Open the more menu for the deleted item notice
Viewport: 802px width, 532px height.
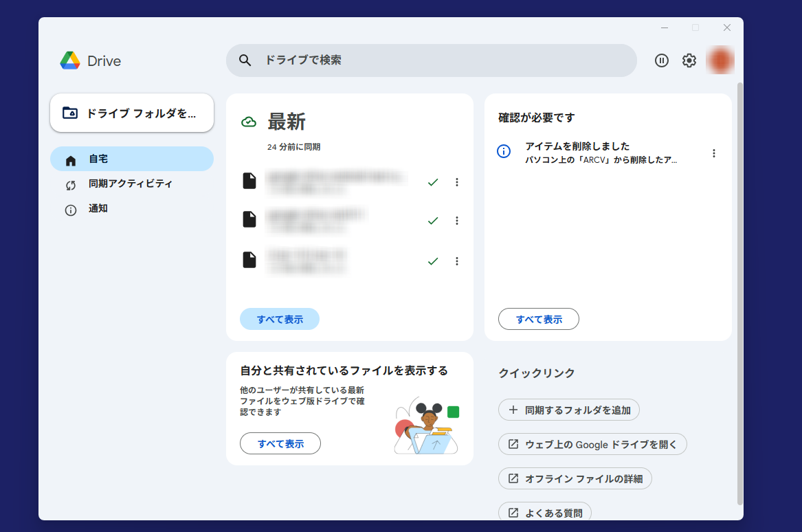[x=714, y=153]
